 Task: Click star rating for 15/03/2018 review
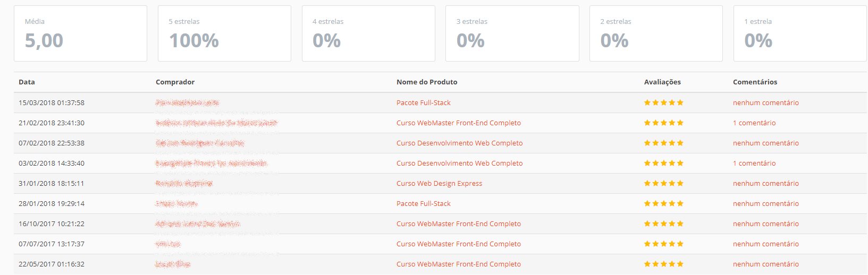[x=663, y=102]
